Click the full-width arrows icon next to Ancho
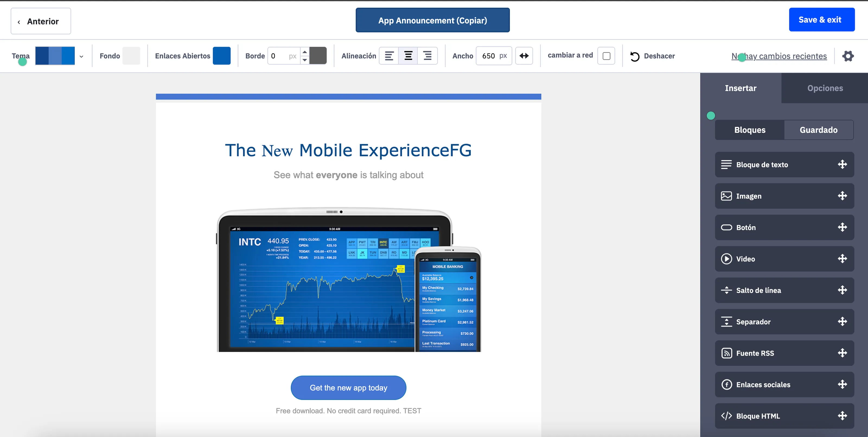The height and width of the screenshot is (437, 868). click(x=524, y=56)
